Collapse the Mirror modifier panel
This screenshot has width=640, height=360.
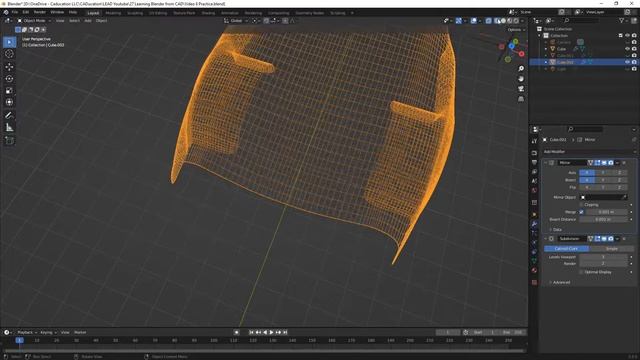(545, 162)
